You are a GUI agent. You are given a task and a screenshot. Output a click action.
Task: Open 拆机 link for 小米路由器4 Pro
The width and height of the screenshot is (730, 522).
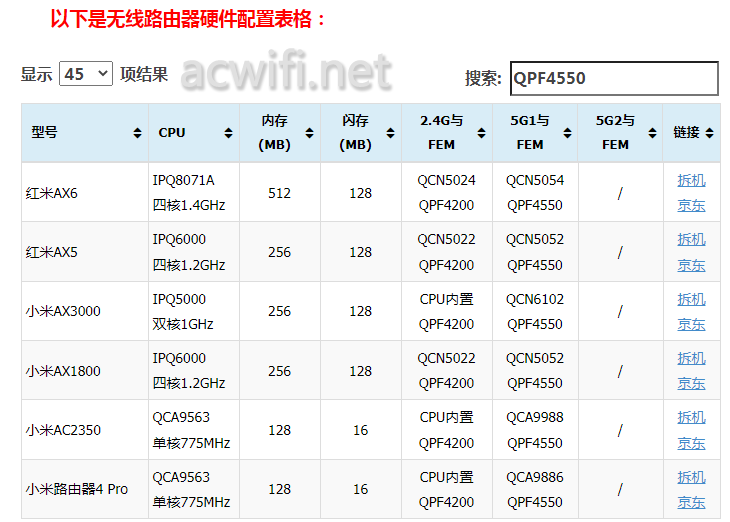click(691, 477)
